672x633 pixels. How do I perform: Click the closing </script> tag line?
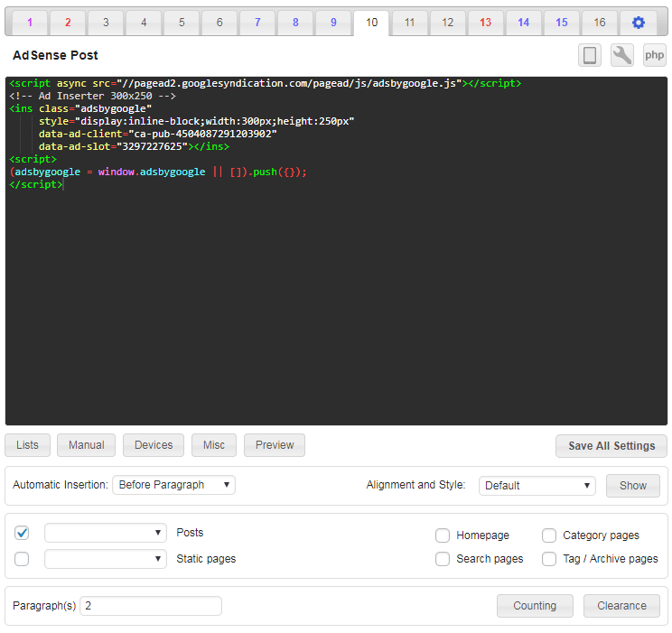click(x=36, y=184)
